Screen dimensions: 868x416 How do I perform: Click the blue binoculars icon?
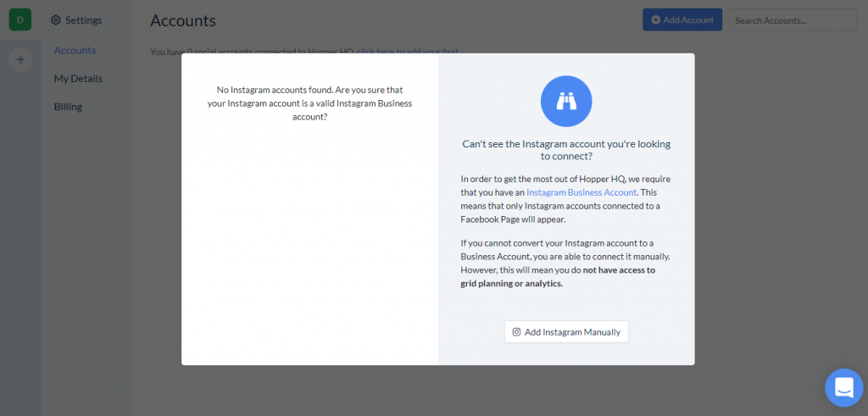click(566, 101)
